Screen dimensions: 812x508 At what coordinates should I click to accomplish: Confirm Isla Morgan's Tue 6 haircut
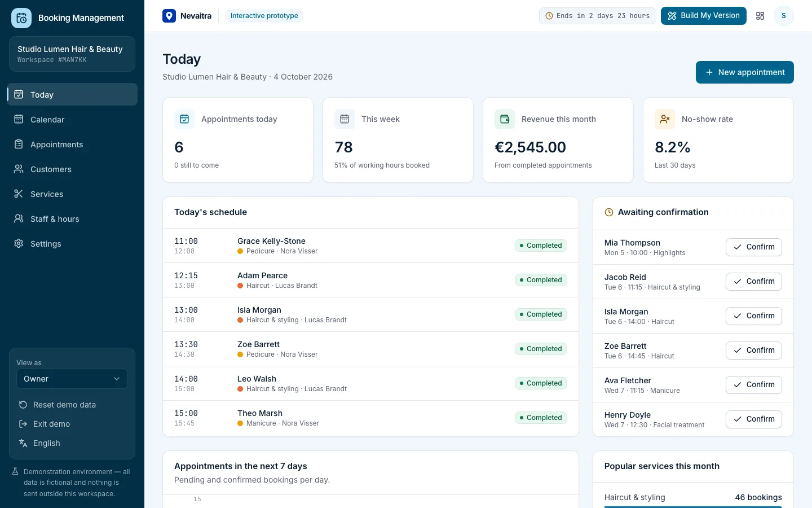(753, 316)
